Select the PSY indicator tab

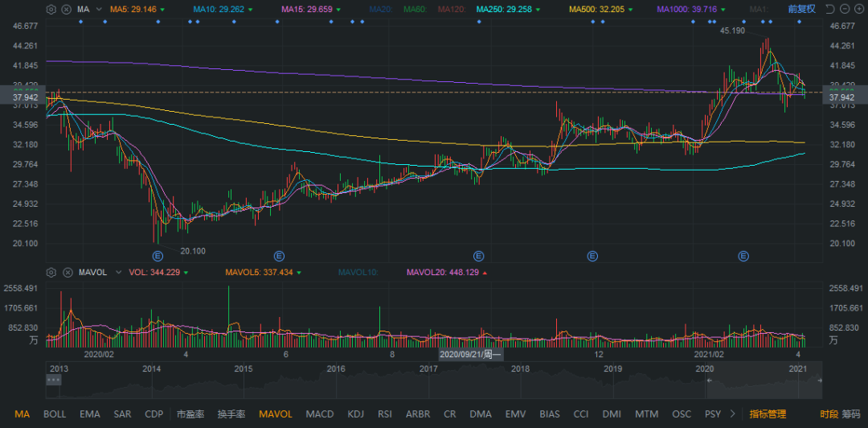713,414
